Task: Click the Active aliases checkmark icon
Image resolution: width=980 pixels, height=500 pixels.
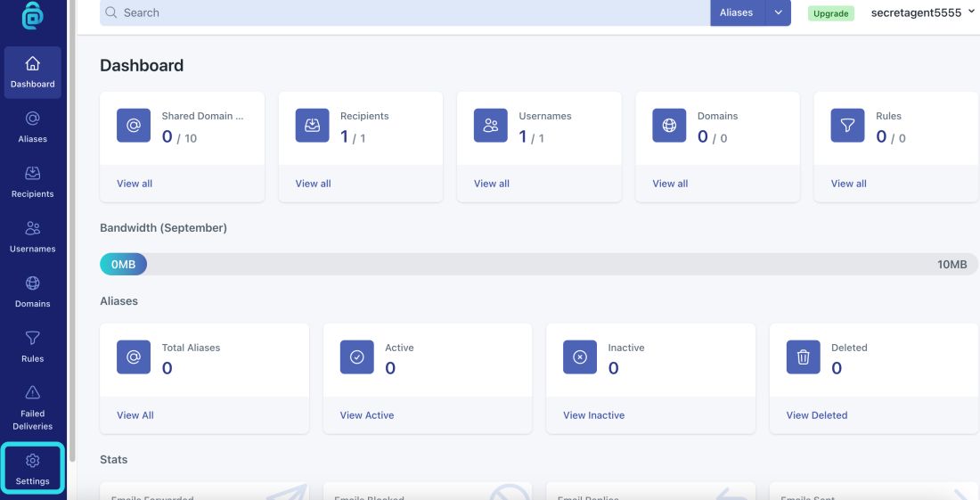Action: pyautogui.click(x=357, y=357)
